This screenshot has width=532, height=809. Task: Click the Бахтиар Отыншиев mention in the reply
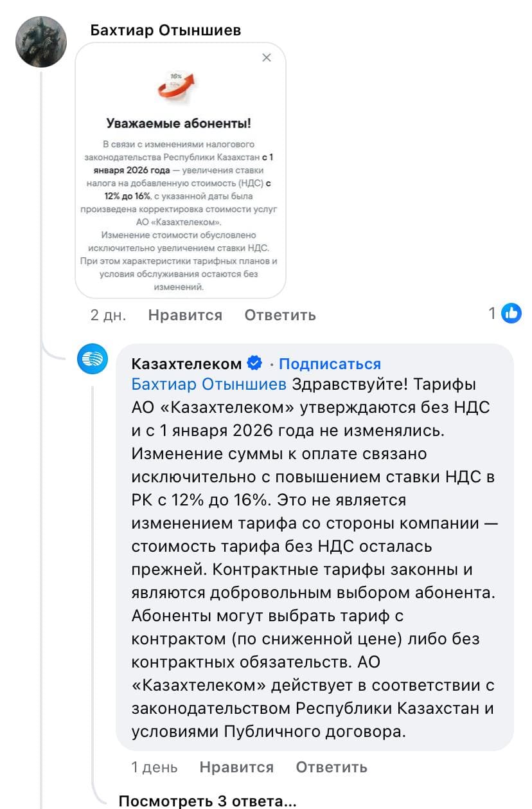point(209,385)
